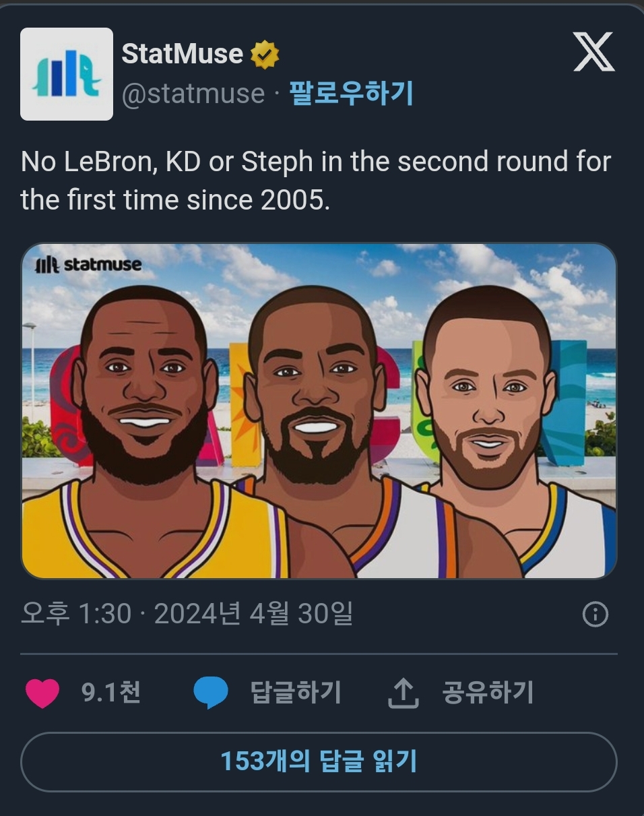Open the @statmuse handle
Screen dimensions: 644x816
coord(193,94)
